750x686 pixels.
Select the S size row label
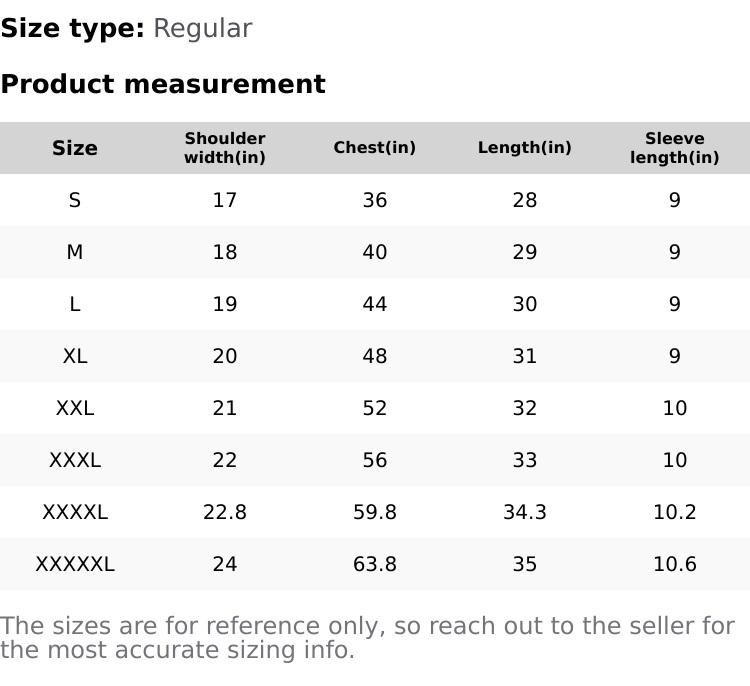[75, 200]
